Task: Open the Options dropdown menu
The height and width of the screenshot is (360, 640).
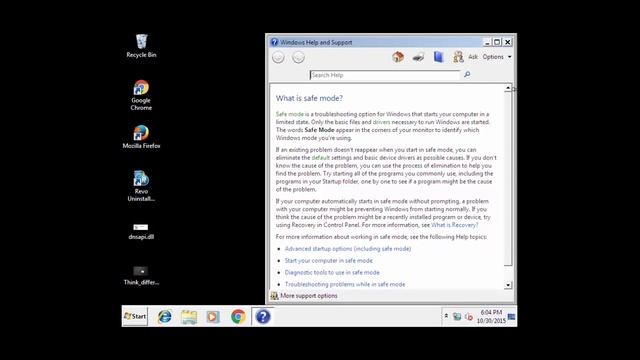Action: pos(497,57)
